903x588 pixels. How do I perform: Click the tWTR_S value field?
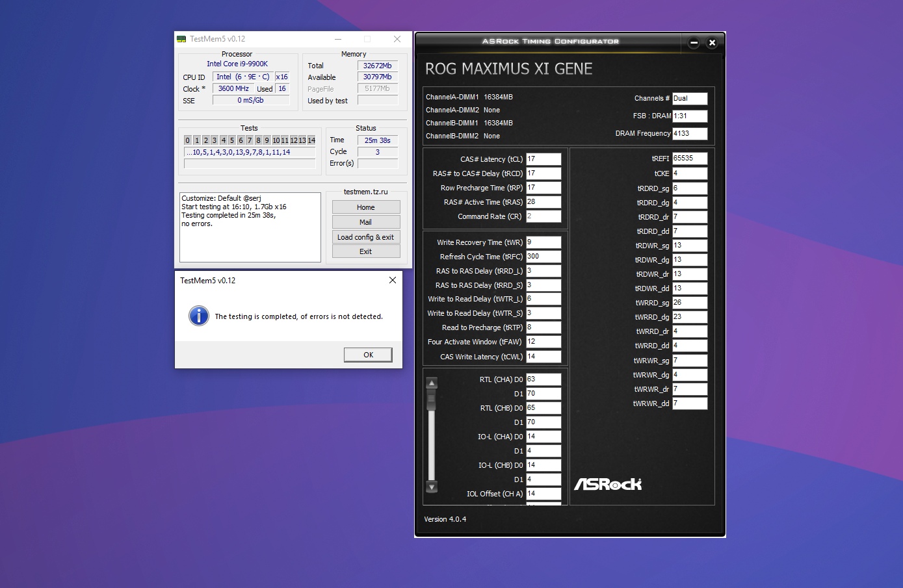tap(543, 313)
